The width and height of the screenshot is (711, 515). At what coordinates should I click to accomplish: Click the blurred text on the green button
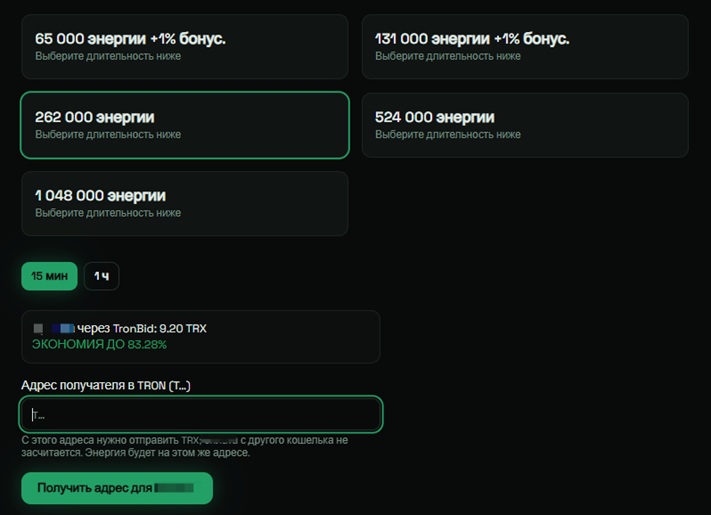coord(174,488)
